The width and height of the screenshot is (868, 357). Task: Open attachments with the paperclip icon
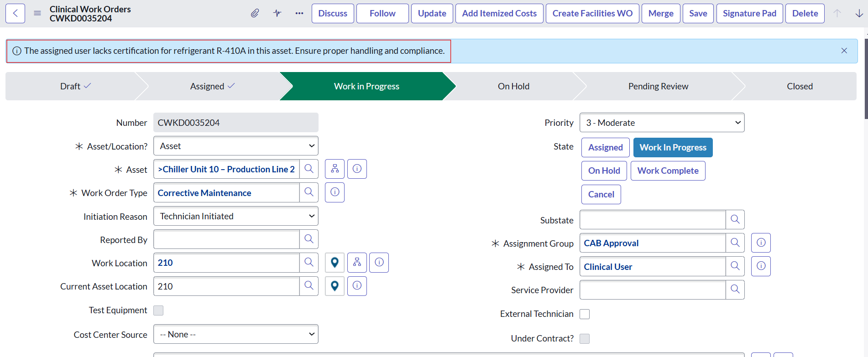pyautogui.click(x=255, y=13)
